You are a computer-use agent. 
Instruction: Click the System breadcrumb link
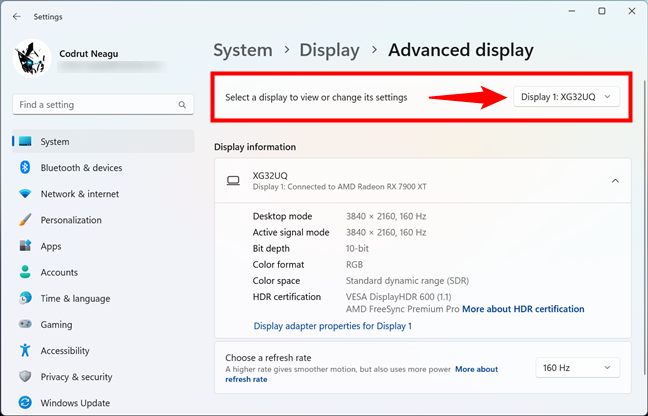tap(243, 50)
